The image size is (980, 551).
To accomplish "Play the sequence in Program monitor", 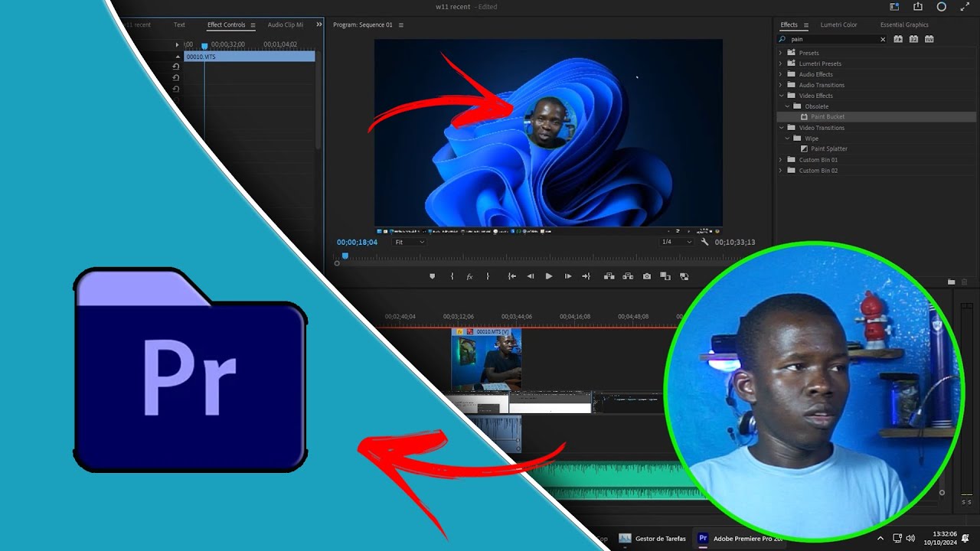I will click(x=549, y=276).
